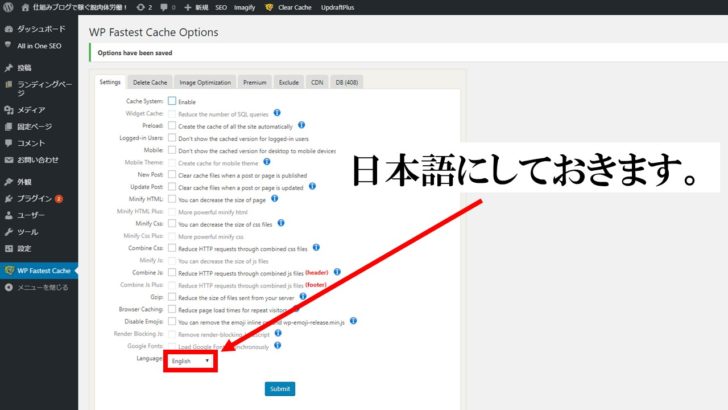Viewport: 728px width, 410px height.
Task: Click Clear Cache cheetah icon in admin bar
Action: tap(269, 7)
